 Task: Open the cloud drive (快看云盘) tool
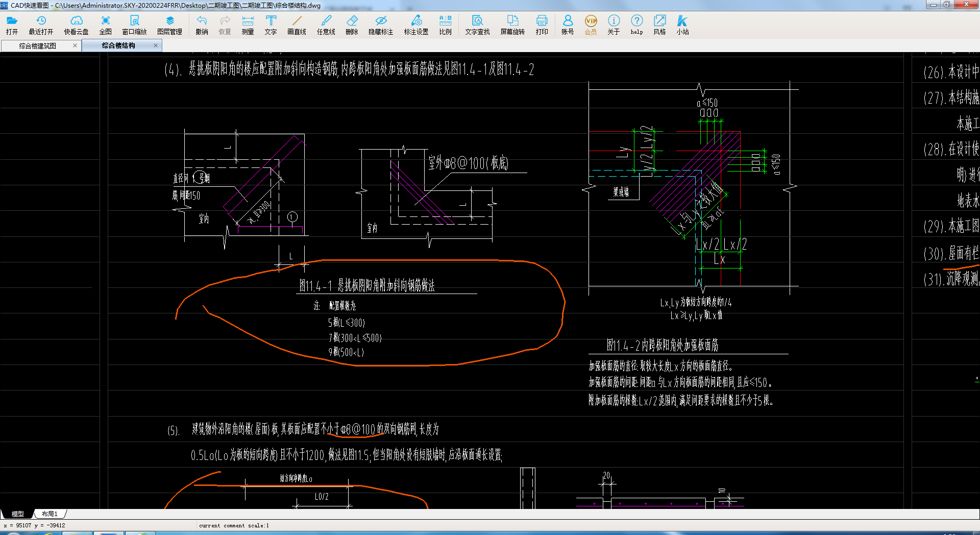click(76, 25)
